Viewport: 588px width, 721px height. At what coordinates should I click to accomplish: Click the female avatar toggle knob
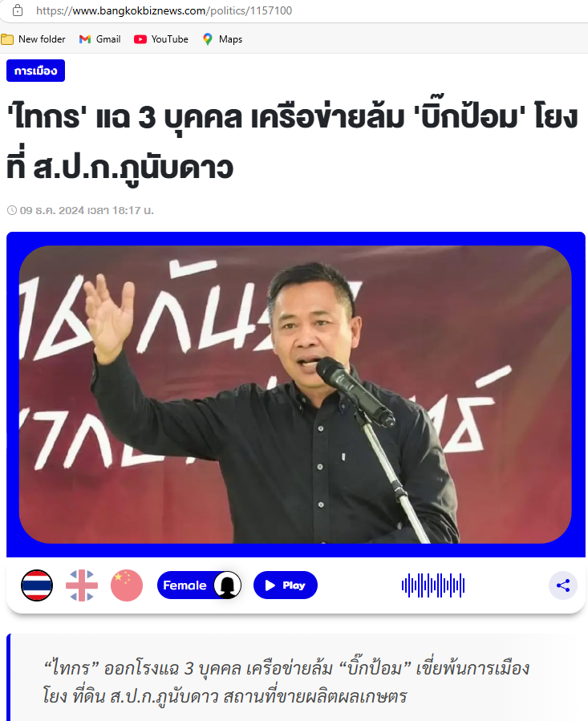[227, 585]
